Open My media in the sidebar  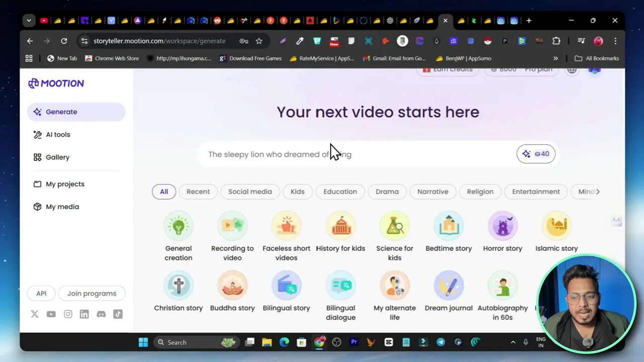point(62,207)
